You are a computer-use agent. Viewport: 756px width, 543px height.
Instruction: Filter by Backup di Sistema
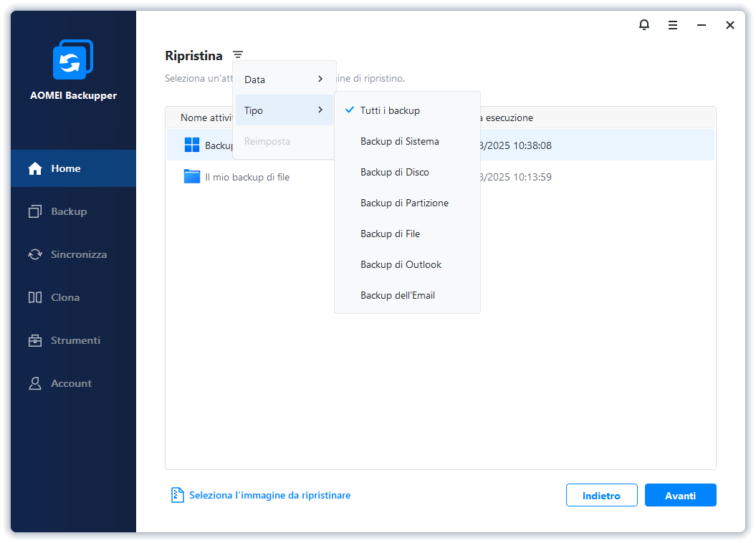(x=408, y=141)
